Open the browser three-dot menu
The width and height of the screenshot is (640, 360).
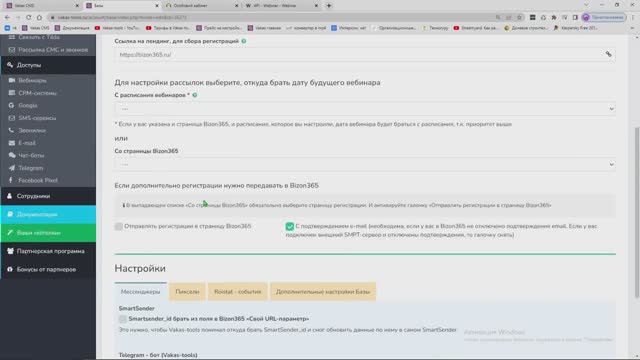click(x=633, y=18)
